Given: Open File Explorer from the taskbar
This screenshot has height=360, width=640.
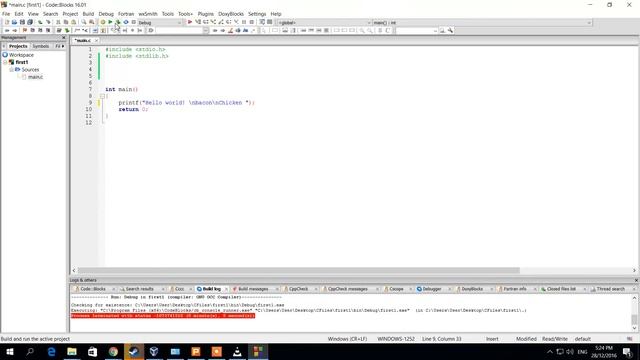Looking at the screenshot, I should pyautogui.click(x=72, y=351).
